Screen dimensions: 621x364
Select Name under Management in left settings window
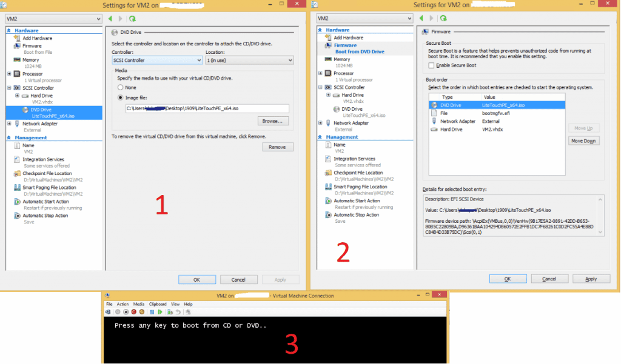[x=28, y=145]
